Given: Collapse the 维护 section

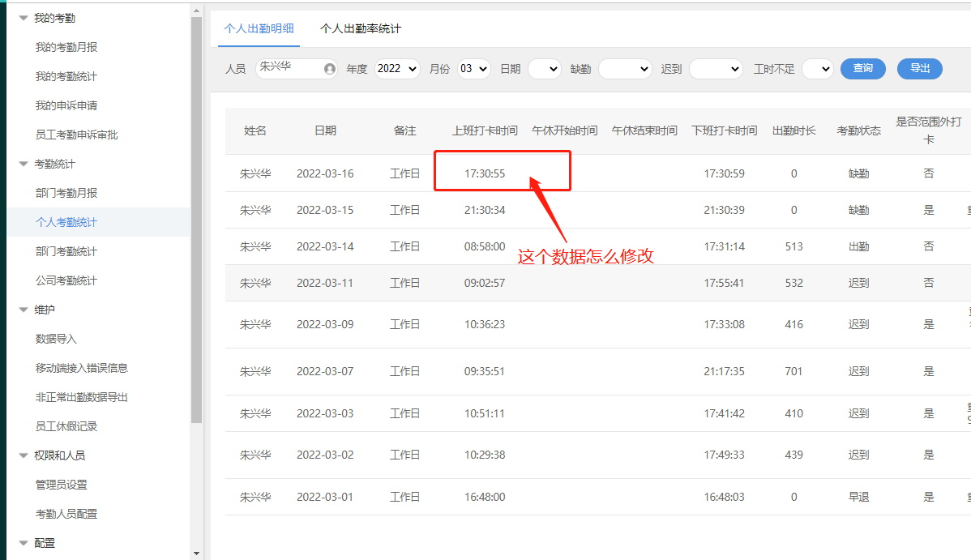Looking at the screenshot, I should pos(24,310).
